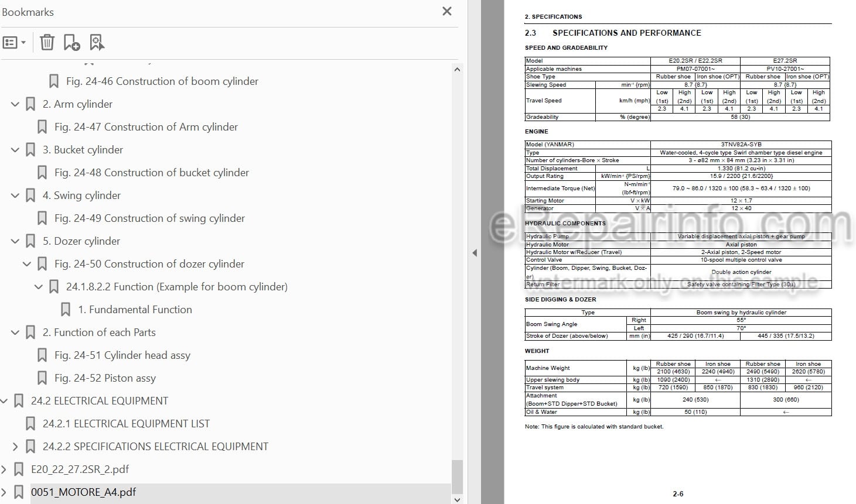Image resolution: width=856 pixels, height=504 pixels.
Task: Click bookmark icon of Fig. 24-47 Arm cylinder
Action: (x=42, y=126)
